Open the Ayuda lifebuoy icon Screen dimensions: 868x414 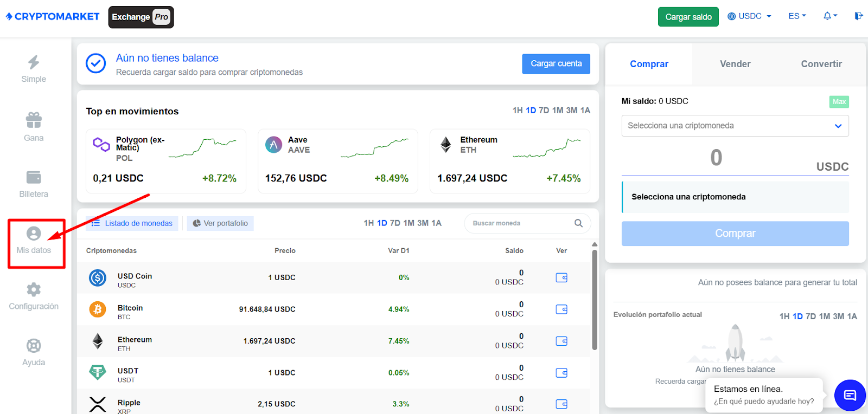pos(34,346)
